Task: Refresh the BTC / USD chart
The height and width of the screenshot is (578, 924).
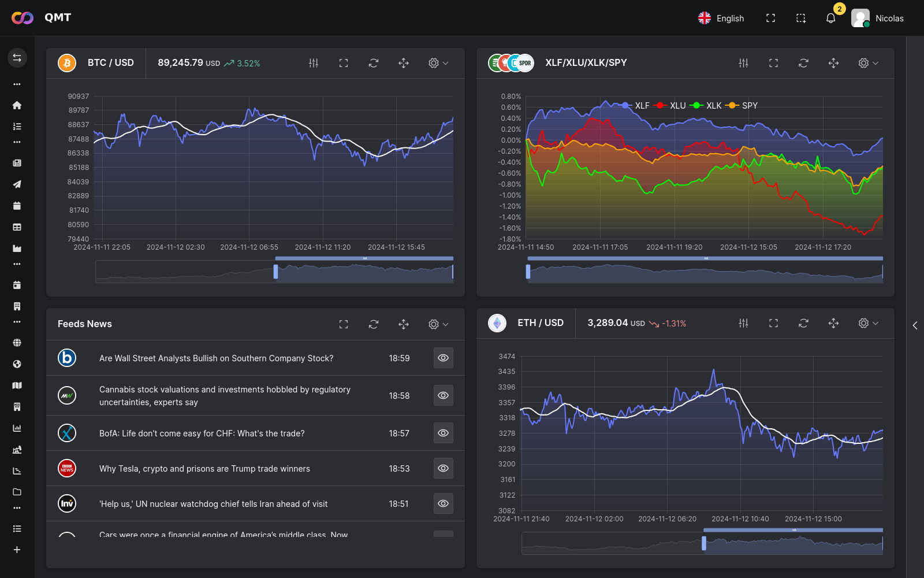Action: (374, 63)
